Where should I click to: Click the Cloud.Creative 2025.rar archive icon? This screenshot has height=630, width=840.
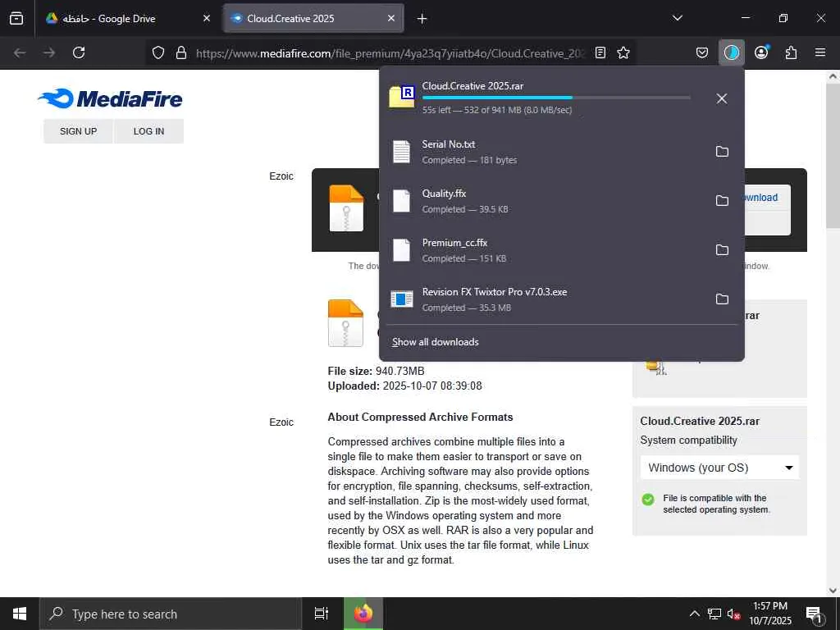click(x=402, y=97)
